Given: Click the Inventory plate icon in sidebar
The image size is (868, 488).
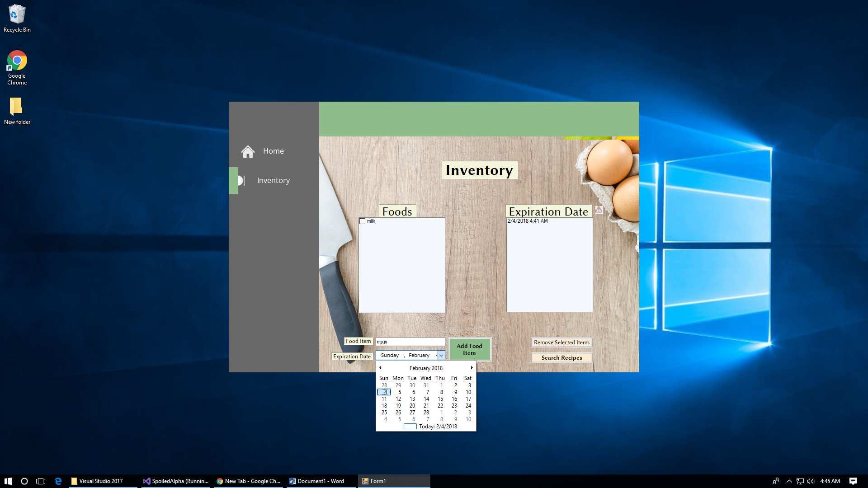Looking at the screenshot, I should (241, 181).
